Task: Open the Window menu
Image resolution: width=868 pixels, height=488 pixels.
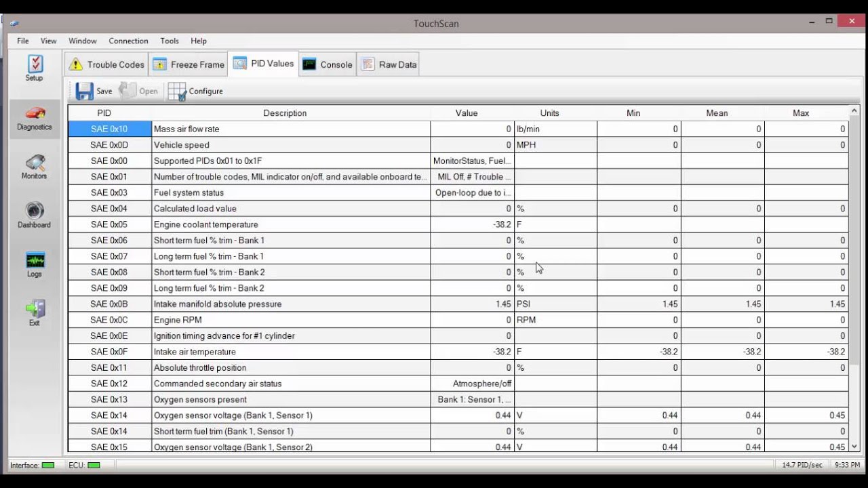Action: 83,41
